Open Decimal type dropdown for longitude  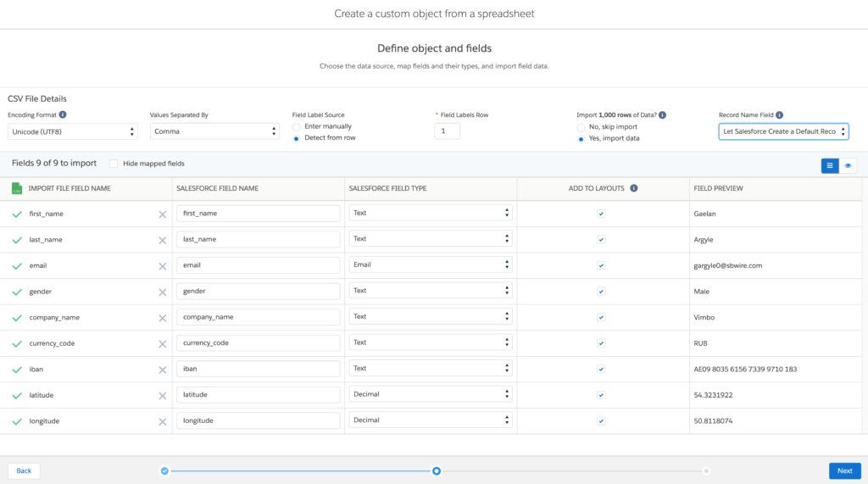(430, 420)
